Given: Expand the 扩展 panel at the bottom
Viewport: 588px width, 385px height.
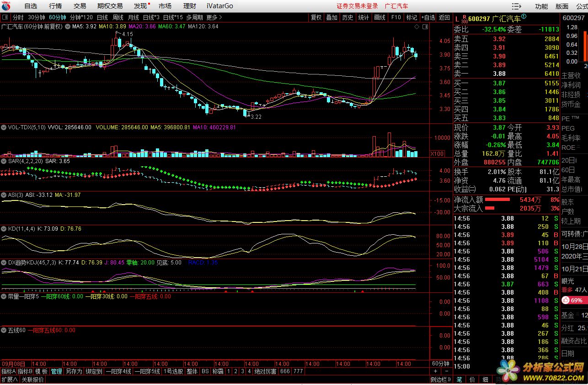Looking at the screenshot, I should 9,380.
